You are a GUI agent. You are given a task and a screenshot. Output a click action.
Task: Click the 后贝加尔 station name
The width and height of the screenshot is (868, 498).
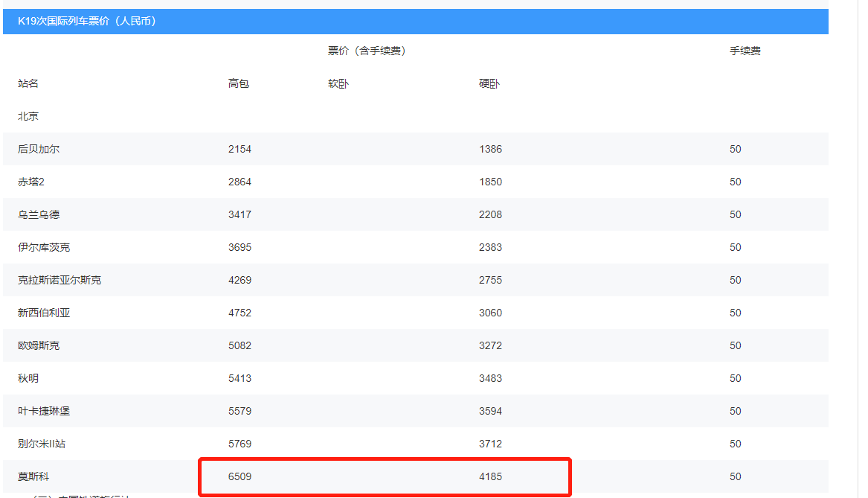(39, 149)
